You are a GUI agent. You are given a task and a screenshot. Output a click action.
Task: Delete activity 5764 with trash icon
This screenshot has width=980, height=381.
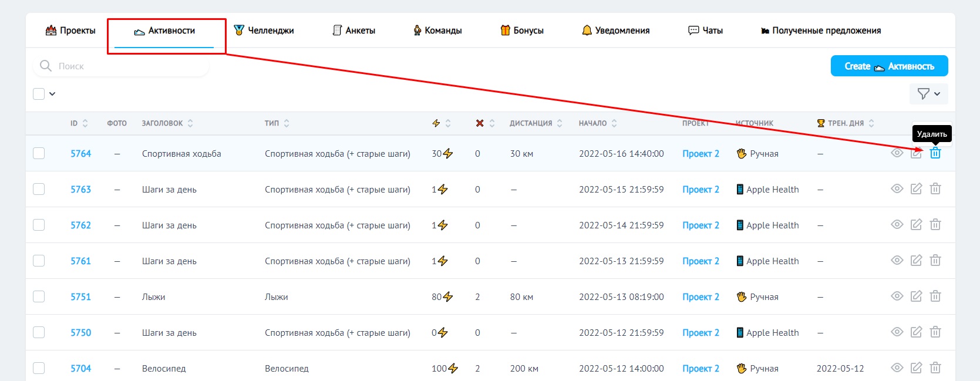click(935, 153)
